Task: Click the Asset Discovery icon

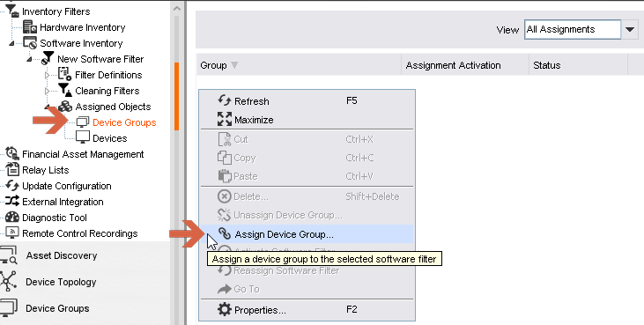Action: click(x=9, y=255)
